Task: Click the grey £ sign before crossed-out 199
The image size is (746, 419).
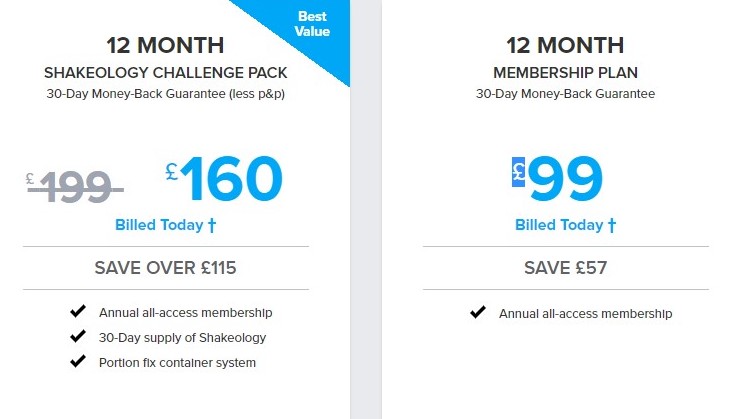Action: 31,179
